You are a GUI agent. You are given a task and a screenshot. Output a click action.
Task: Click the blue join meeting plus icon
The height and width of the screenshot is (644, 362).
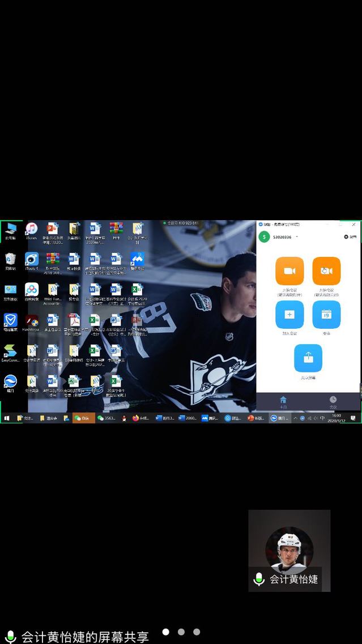pos(289,314)
